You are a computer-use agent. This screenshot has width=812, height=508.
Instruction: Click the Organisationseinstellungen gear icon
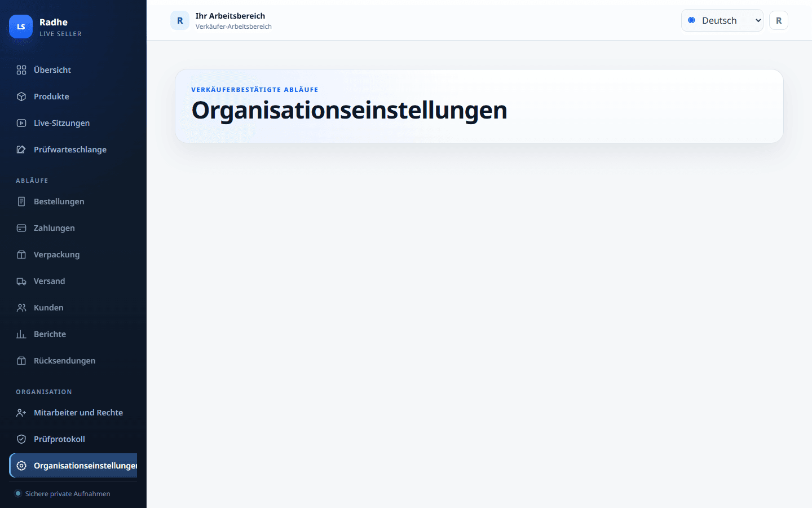point(21,466)
